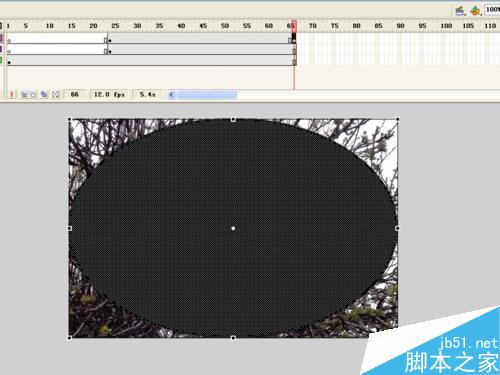
Task: Click the timeline scrollbar left arrow
Action: coord(171,95)
